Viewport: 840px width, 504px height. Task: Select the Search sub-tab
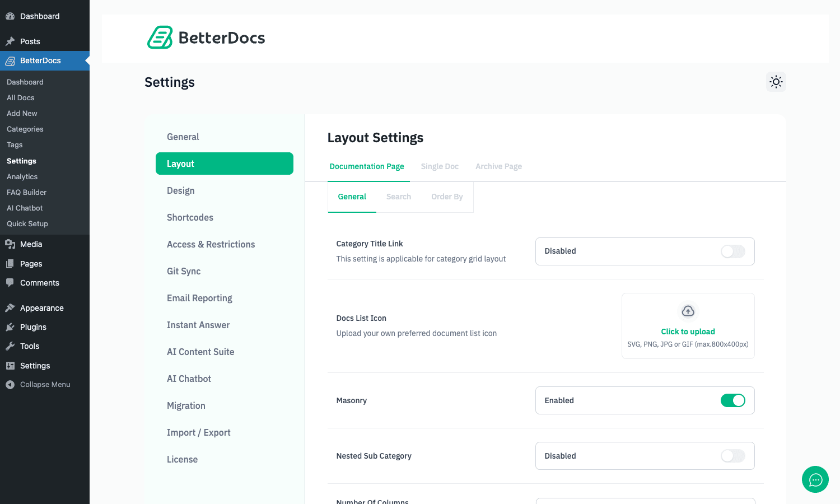click(x=399, y=197)
